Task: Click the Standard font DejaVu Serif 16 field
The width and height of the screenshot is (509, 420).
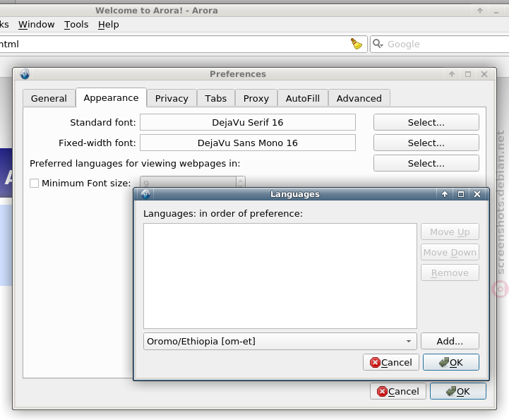Action: coord(248,122)
